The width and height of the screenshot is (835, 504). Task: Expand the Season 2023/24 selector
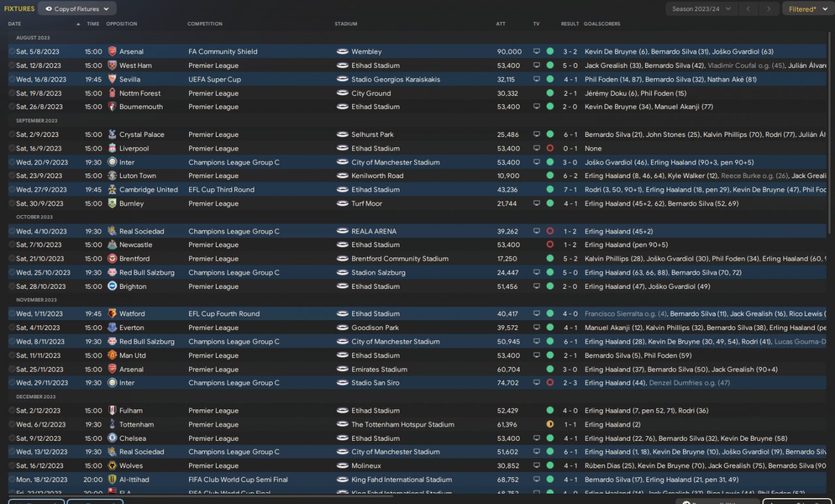pos(702,9)
